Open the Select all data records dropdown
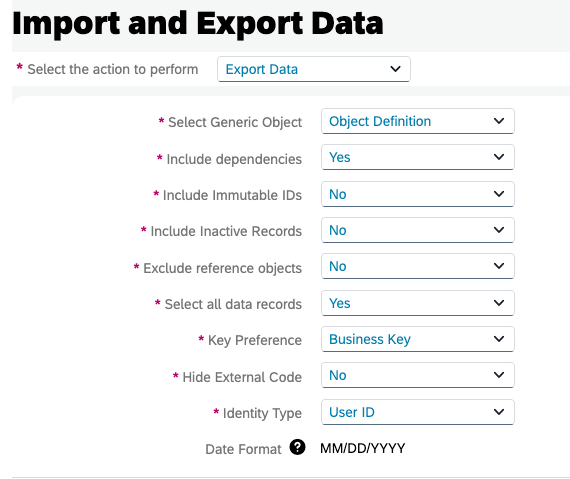 [418, 303]
